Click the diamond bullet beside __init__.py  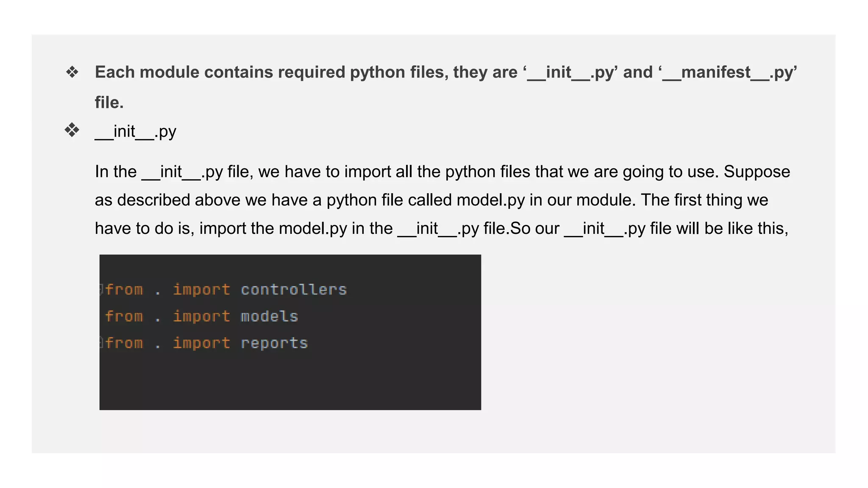coord(72,130)
